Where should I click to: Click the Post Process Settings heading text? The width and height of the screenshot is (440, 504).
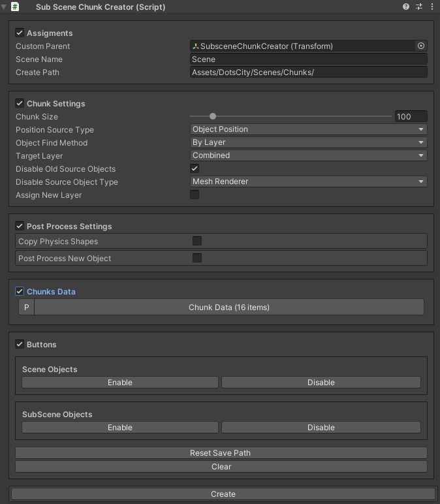click(69, 227)
